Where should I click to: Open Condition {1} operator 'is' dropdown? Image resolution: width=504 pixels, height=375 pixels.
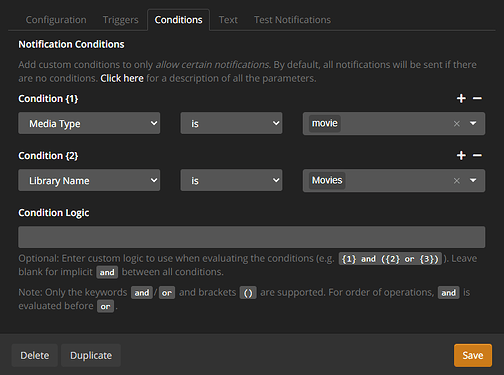231,123
